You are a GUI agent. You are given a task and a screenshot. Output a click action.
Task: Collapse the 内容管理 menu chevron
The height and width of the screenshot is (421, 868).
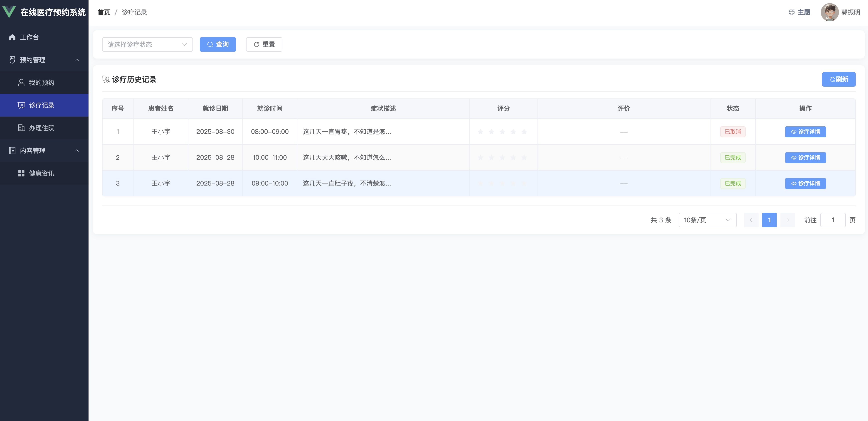[x=77, y=151]
